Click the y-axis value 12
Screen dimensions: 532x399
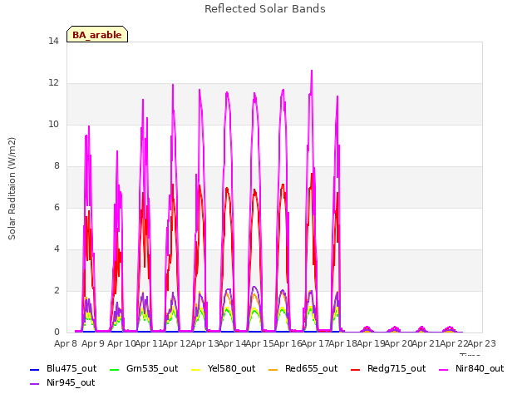[53, 83]
